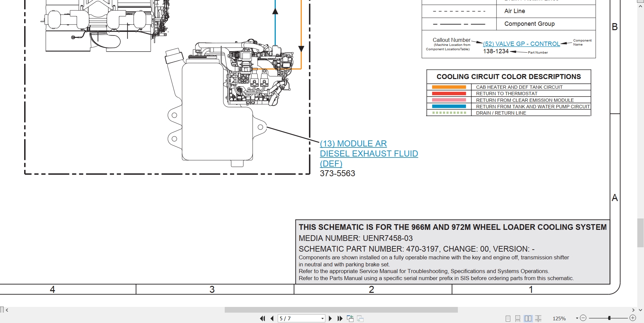
Task: Click the next view navigation icon
Action: click(360, 318)
